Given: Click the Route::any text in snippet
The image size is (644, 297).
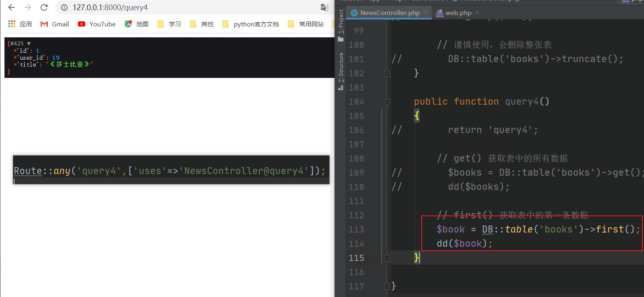Looking at the screenshot, I should click(x=42, y=171).
